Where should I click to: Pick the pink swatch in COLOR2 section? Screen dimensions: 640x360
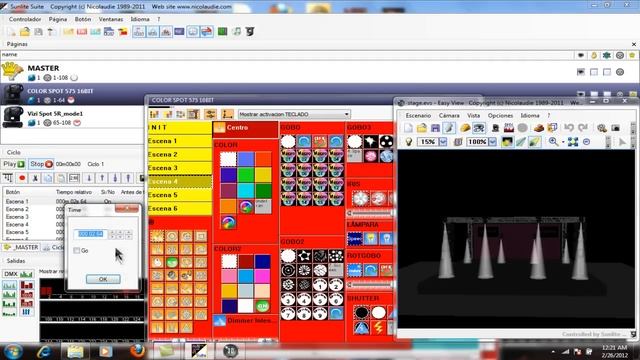pyautogui.click(x=229, y=276)
